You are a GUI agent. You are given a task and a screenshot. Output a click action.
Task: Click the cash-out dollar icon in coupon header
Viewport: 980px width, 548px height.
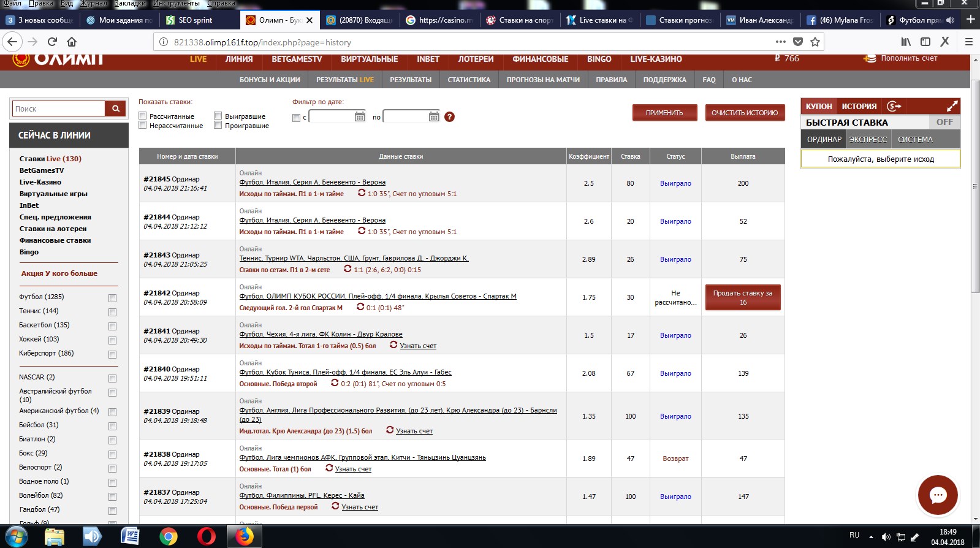click(x=894, y=106)
